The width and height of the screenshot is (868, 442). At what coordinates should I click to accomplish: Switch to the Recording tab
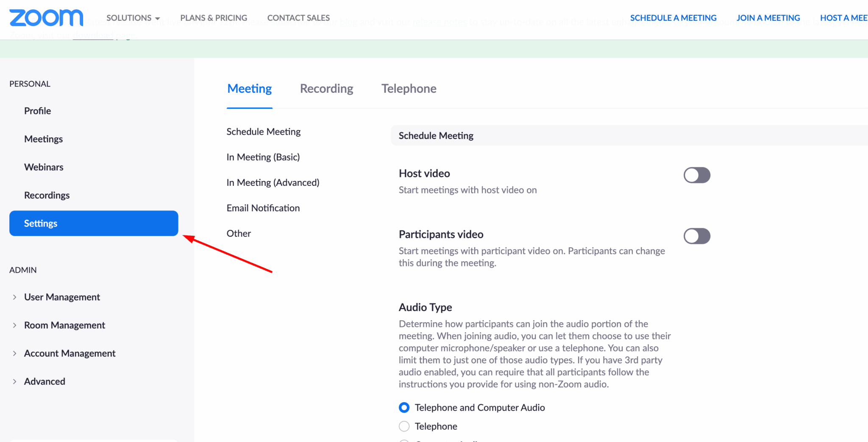tap(326, 88)
